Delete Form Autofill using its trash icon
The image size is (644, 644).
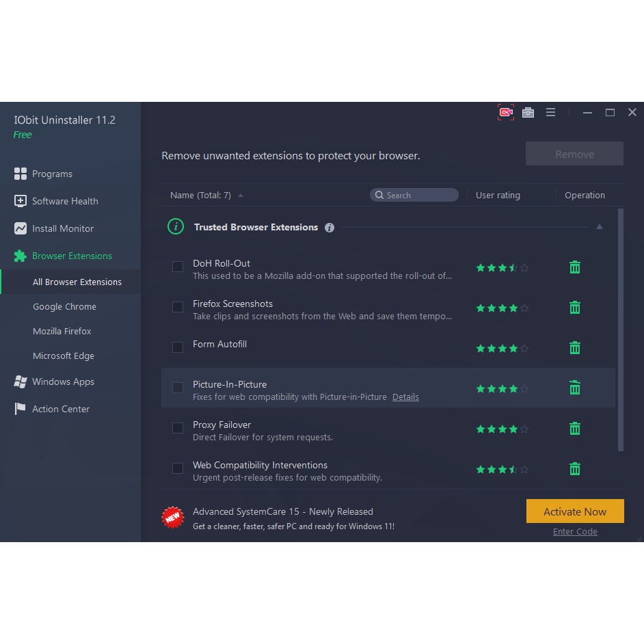574,347
